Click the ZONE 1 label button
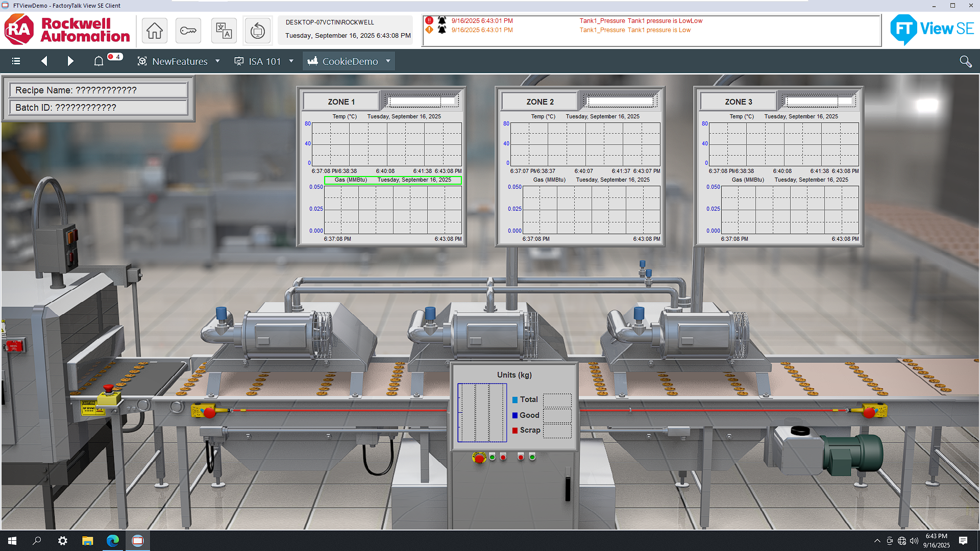The image size is (980, 551). 341,102
